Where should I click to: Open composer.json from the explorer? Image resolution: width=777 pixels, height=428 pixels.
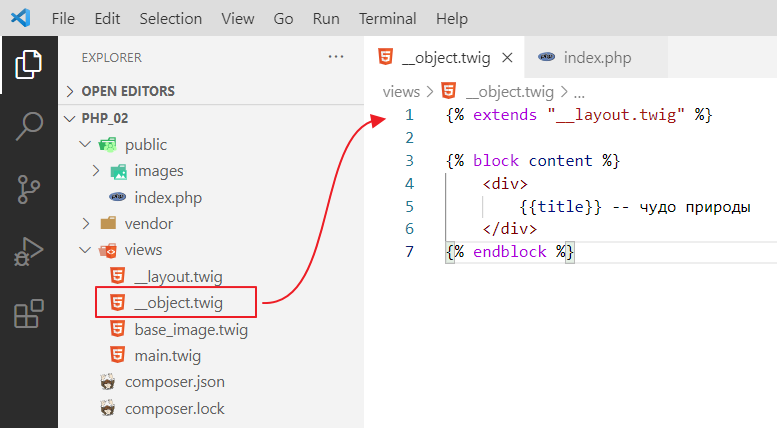click(x=174, y=382)
